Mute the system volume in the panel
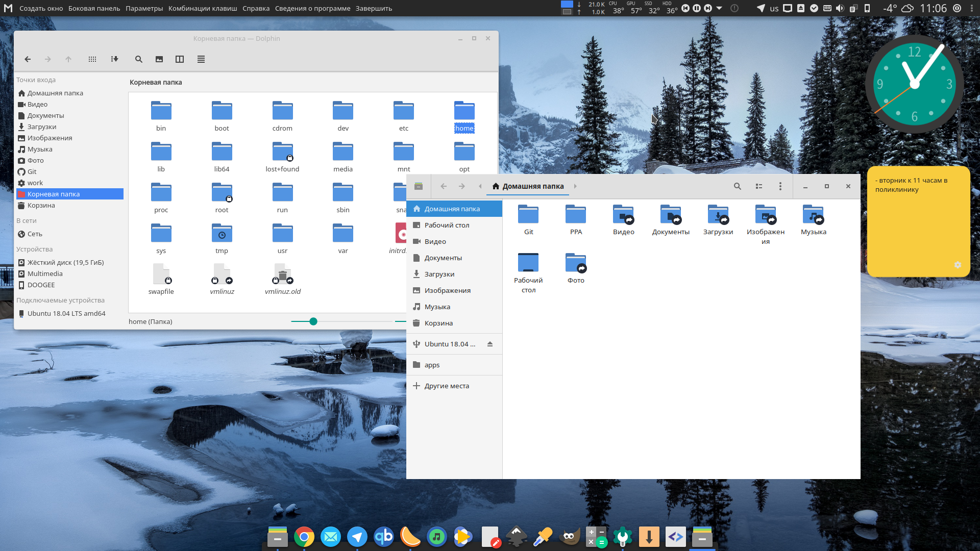The height and width of the screenshot is (551, 980). coord(840,8)
